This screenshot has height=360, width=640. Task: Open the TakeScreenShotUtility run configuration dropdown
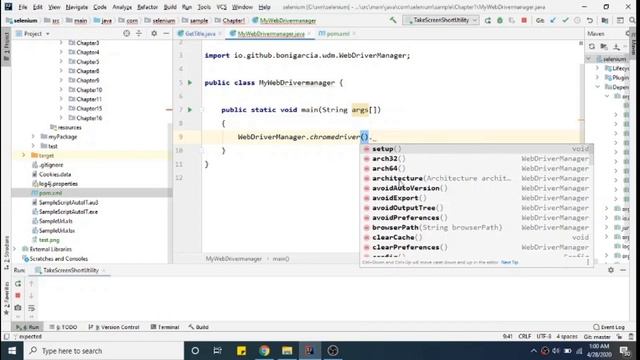[x=440, y=20]
